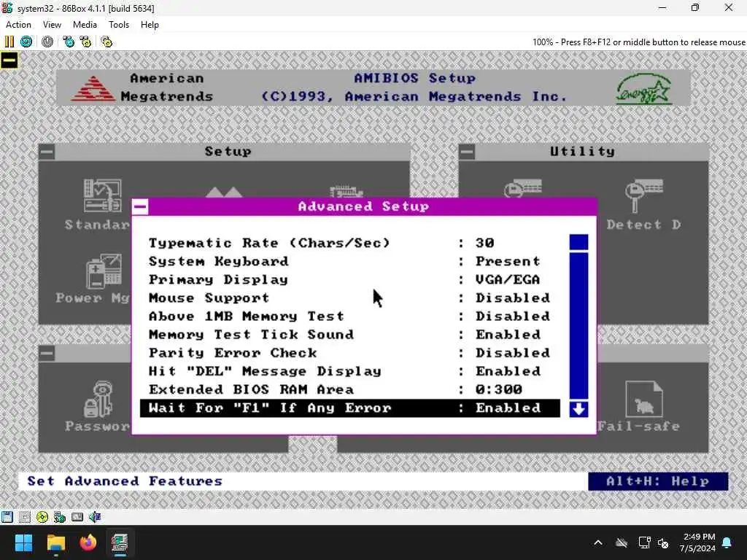Click the Setup window title
Viewport: 747px width, 560px height.
point(228,152)
